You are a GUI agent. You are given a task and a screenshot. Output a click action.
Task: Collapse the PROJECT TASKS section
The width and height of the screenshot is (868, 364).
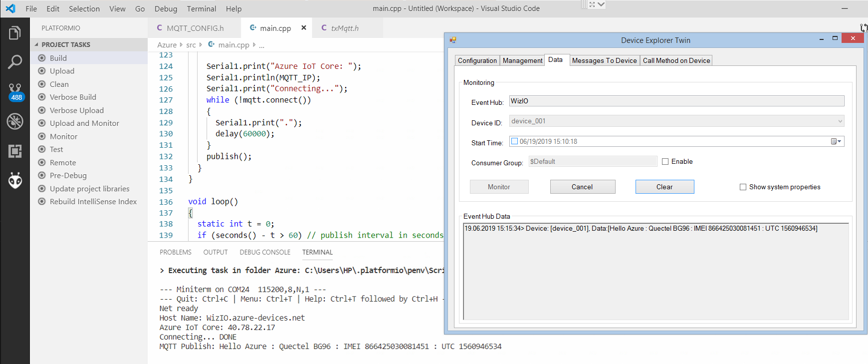(x=36, y=44)
